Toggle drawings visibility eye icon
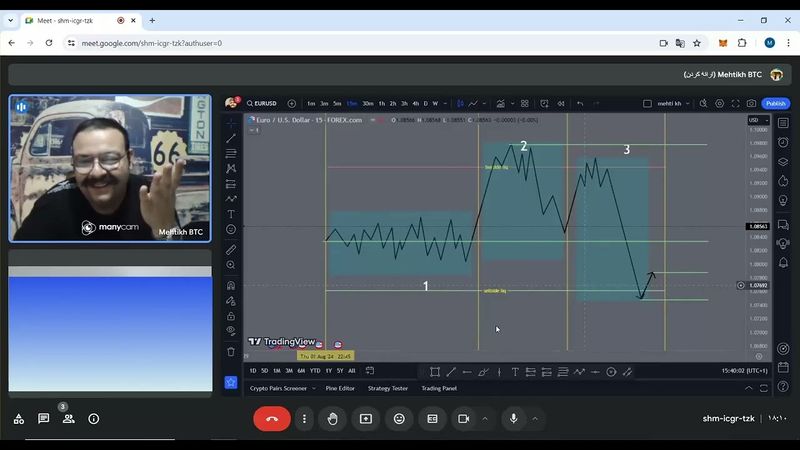Viewport: 800px width, 450px height. click(231, 331)
